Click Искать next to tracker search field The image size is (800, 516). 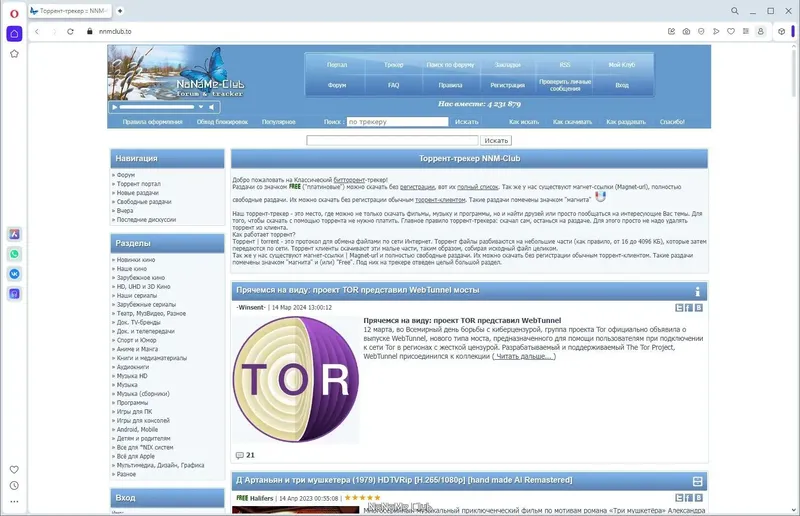coord(467,122)
